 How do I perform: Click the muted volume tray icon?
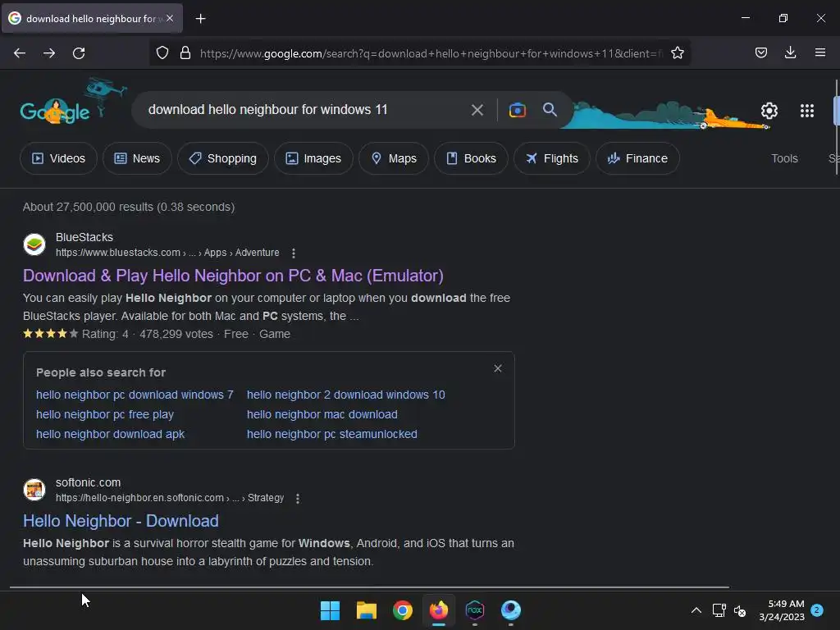[740, 610]
